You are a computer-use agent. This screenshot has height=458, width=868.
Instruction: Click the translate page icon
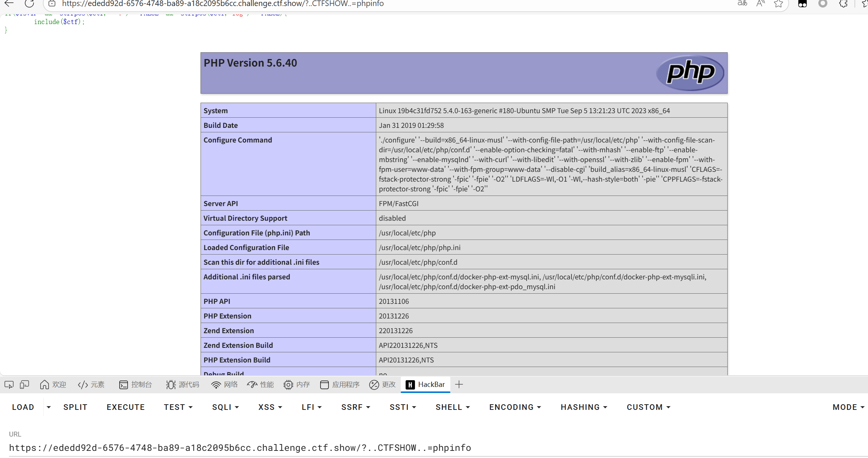coord(742,3)
